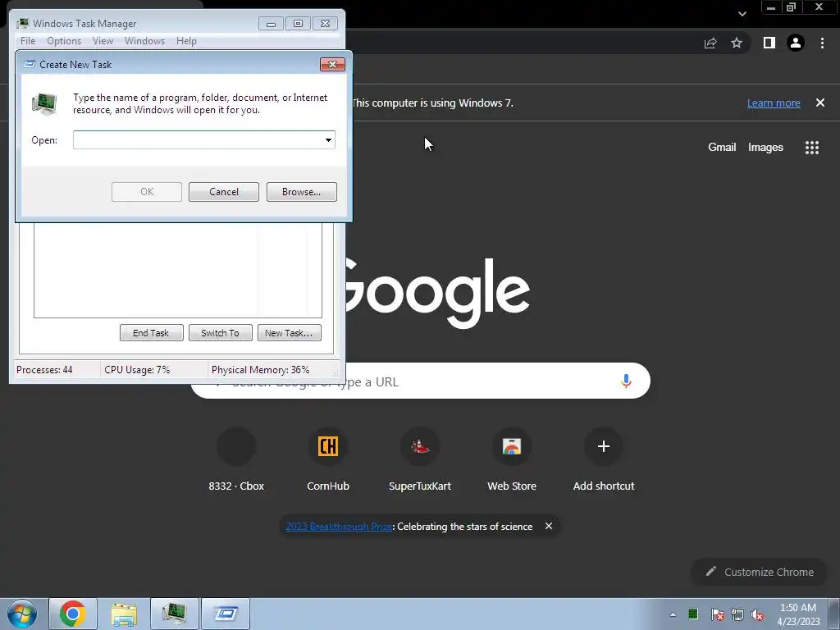Open Chrome tab search chevron
Image resolution: width=840 pixels, height=630 pixels.
click(742, 14)
